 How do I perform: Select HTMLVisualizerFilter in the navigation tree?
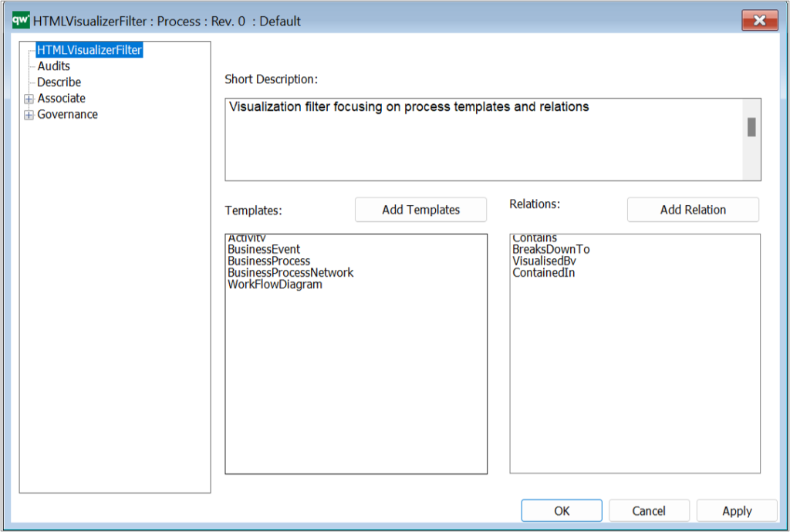pos(90,49)
